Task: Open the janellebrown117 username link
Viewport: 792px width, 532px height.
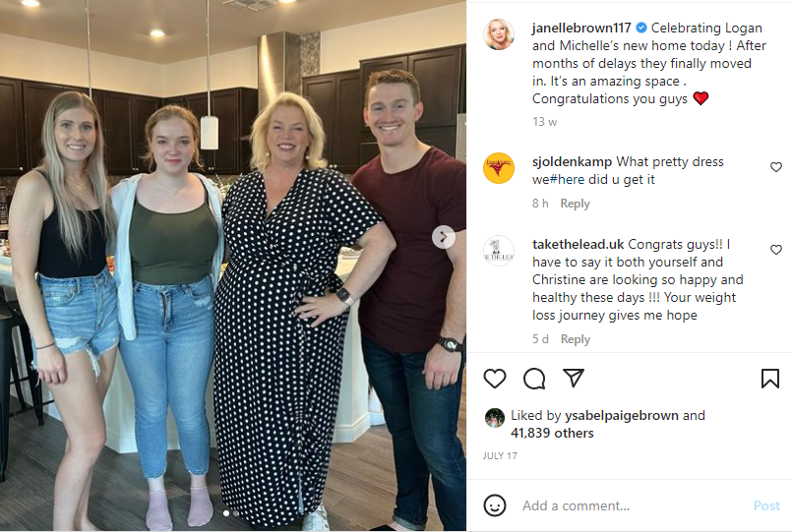Action: (x=581, y=28)
